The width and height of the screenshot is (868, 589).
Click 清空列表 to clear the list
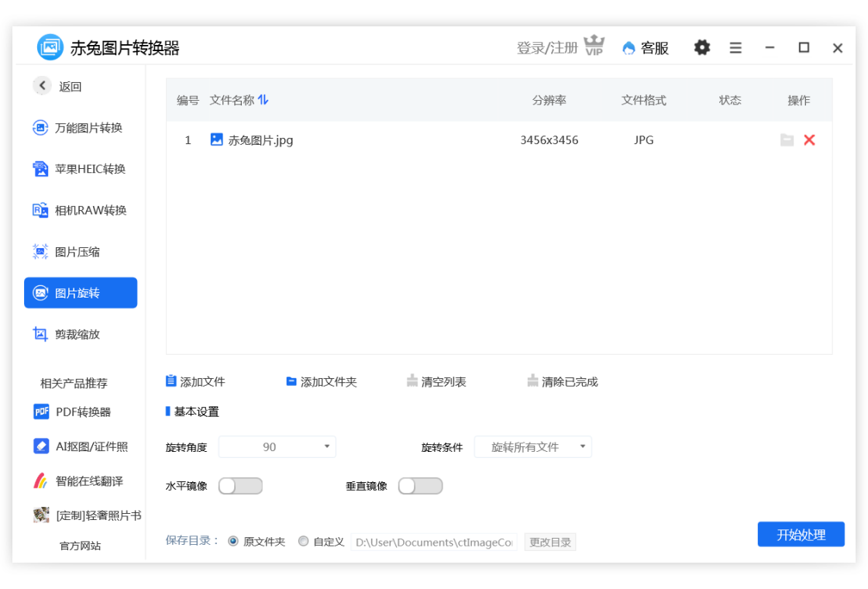pos(437,381)
